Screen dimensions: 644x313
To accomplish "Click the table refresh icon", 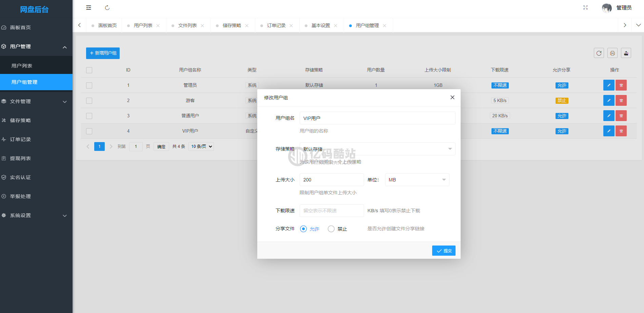I will [599, 53].
